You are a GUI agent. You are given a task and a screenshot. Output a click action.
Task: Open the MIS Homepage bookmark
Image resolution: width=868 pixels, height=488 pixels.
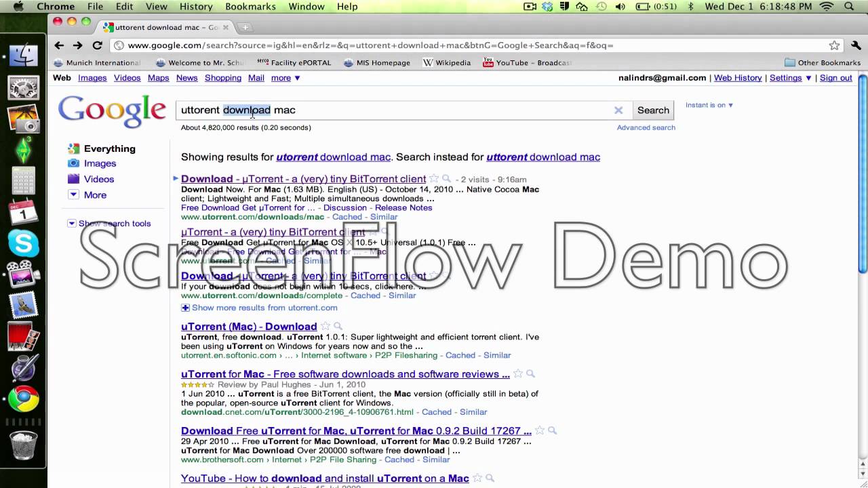coord(377,63)
